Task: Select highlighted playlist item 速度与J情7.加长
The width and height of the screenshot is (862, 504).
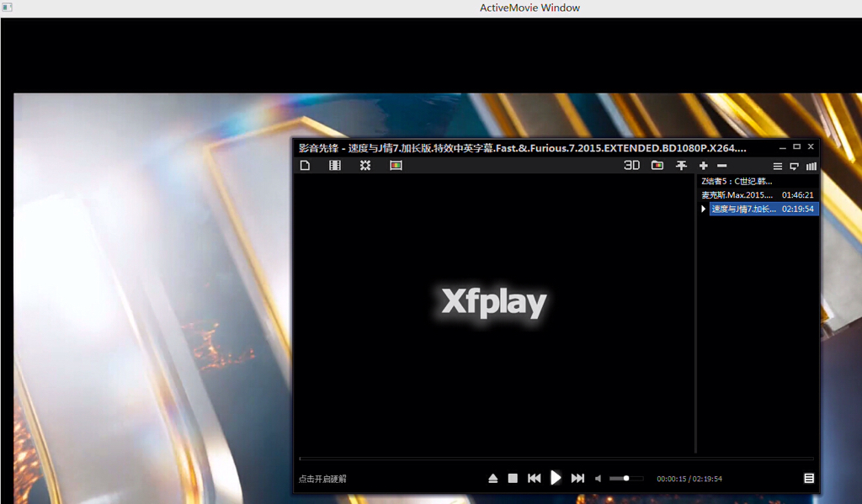Action: click(764, 209)
